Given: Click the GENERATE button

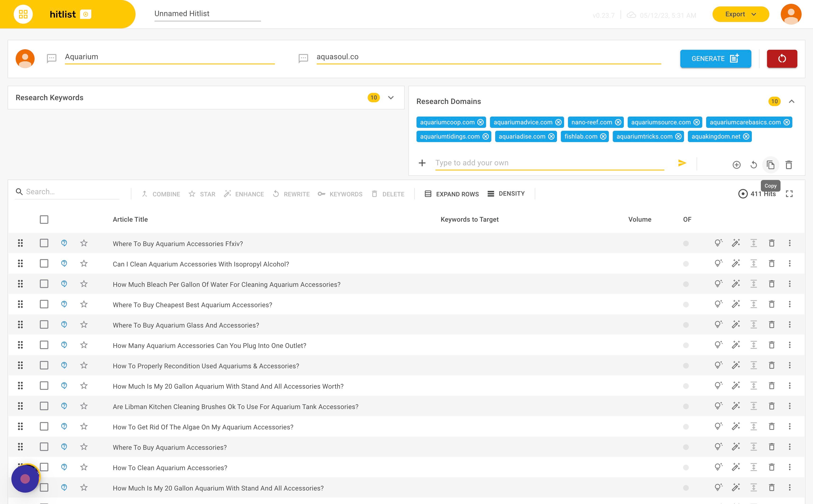Looking at the screenshot, I should pyautogui.click(x=715, y=59).
